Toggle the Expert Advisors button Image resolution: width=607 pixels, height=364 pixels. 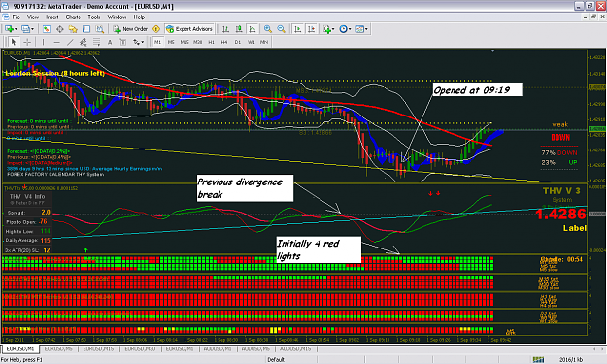pos(189,29)
